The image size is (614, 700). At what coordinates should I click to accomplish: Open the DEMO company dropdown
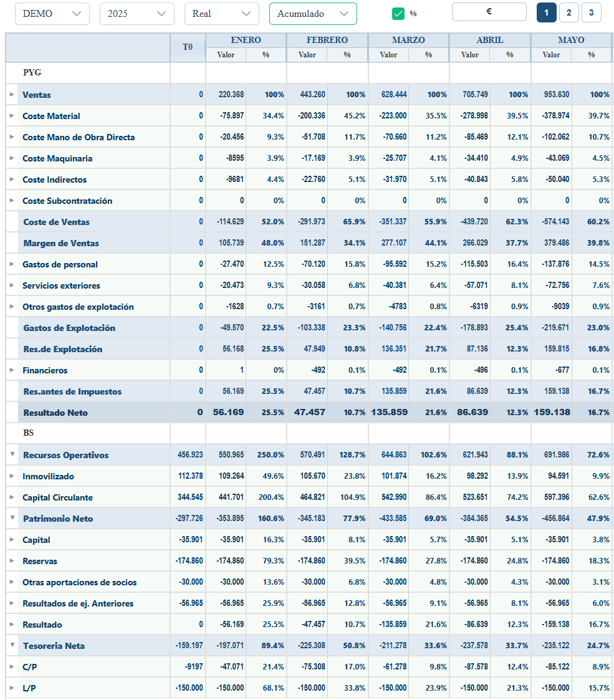[x=52, y=14]
